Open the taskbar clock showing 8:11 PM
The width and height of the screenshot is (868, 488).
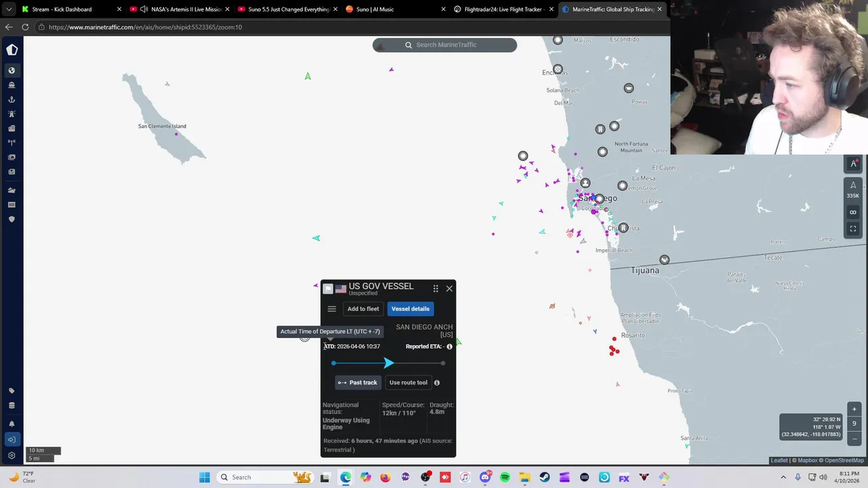849,477
